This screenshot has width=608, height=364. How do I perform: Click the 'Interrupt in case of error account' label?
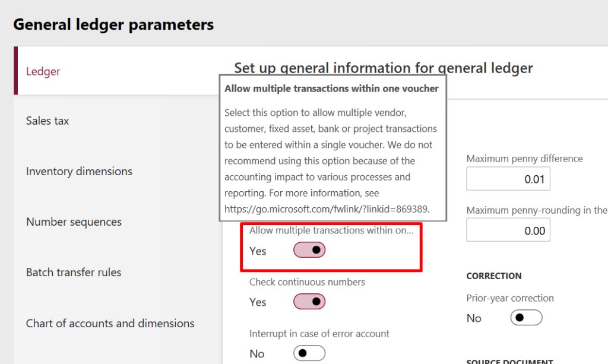[x=319, y=334]
